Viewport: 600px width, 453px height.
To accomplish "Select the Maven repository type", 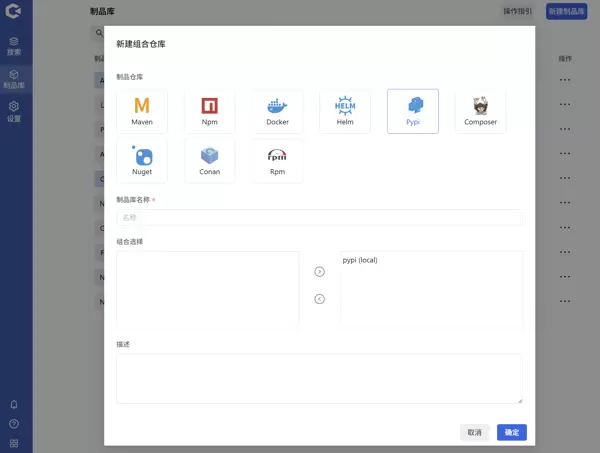I will coord(142,111).
